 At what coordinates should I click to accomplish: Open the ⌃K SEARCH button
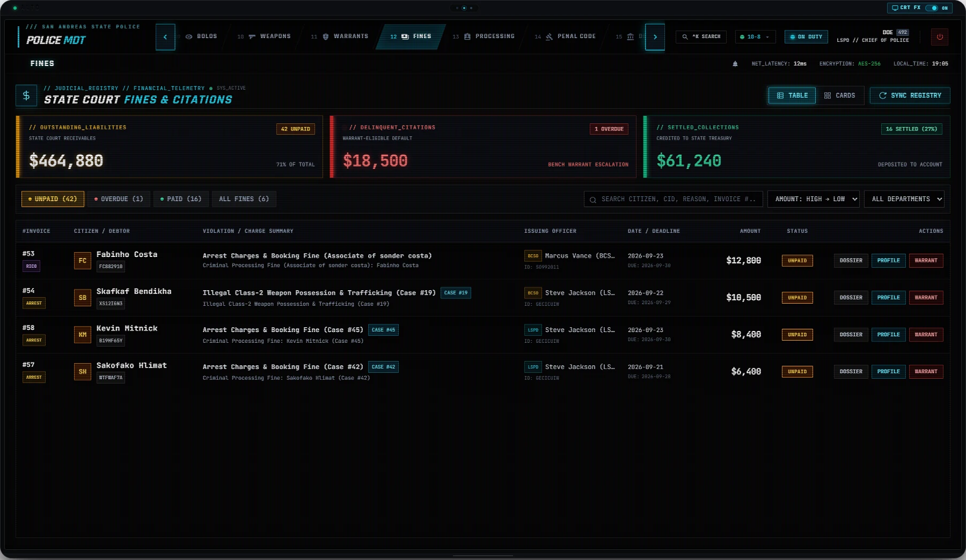pos(701,37)
